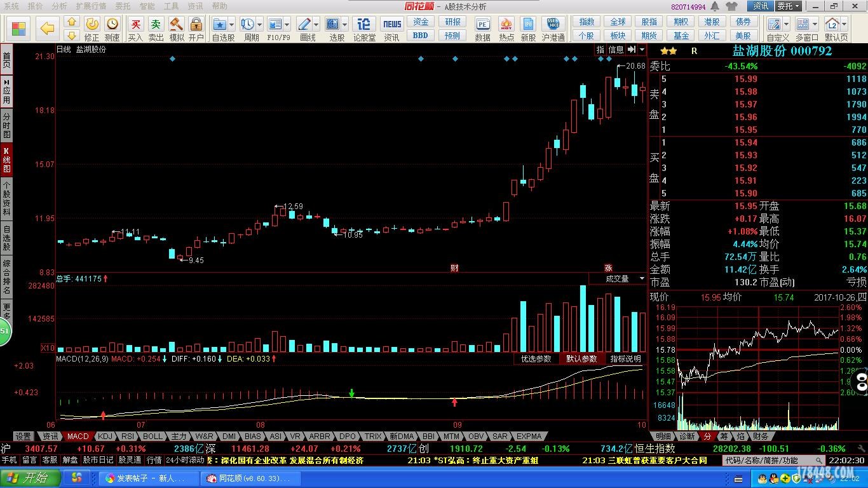868x488 pixels.
Task: Expand the 选股 dropdown arrow
Action: pyautogui.click(x=344, y=25)
